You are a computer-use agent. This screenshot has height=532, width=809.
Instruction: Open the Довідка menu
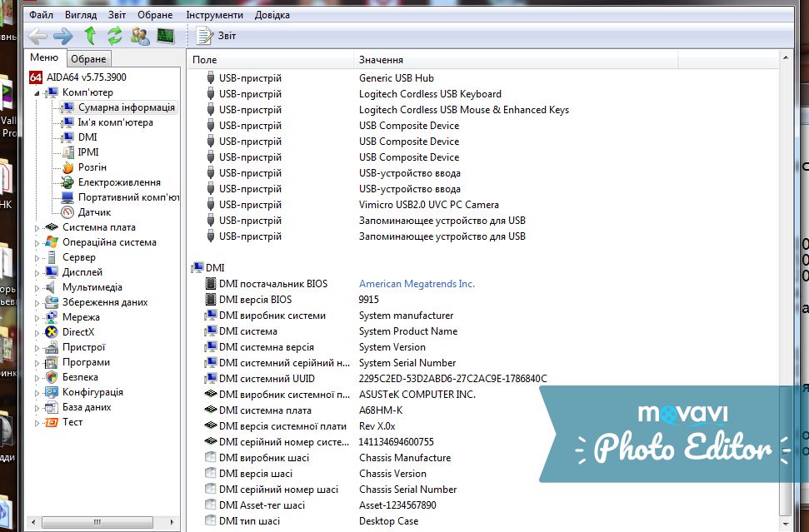point(272,15)
